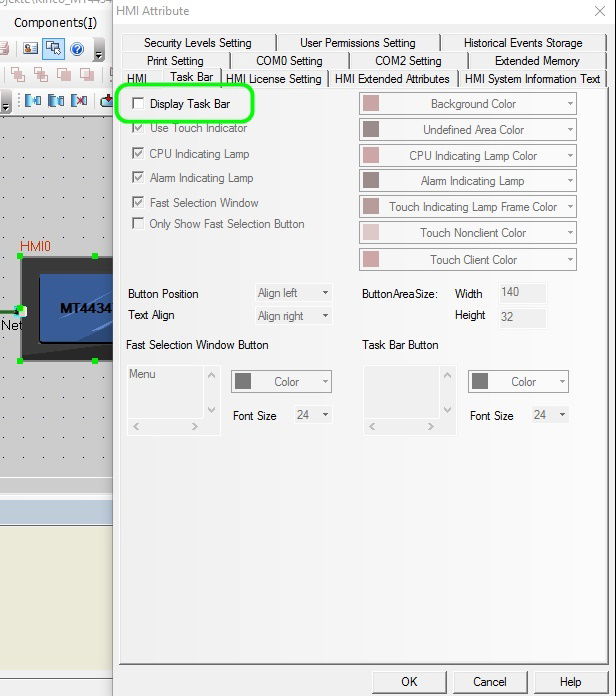
Task: Open the Touch Nonclient Color dropdown
Action: (468, 233)
